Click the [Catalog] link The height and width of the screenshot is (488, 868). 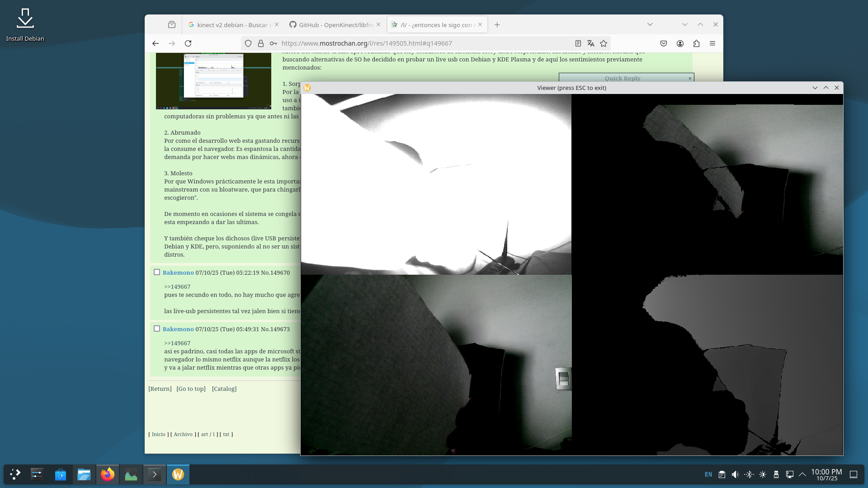(224, 389)
